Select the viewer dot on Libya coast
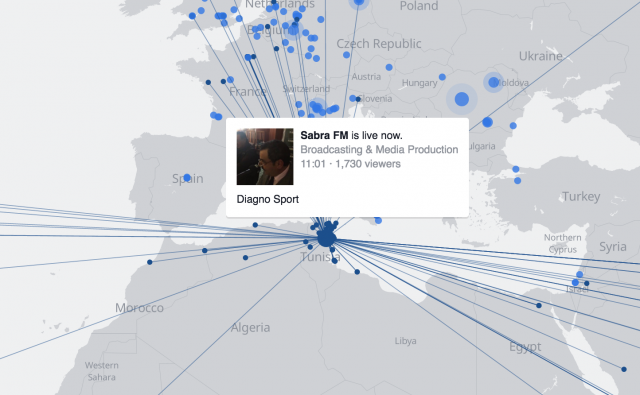The image size is (640, 395). click(x=357, y=272)
